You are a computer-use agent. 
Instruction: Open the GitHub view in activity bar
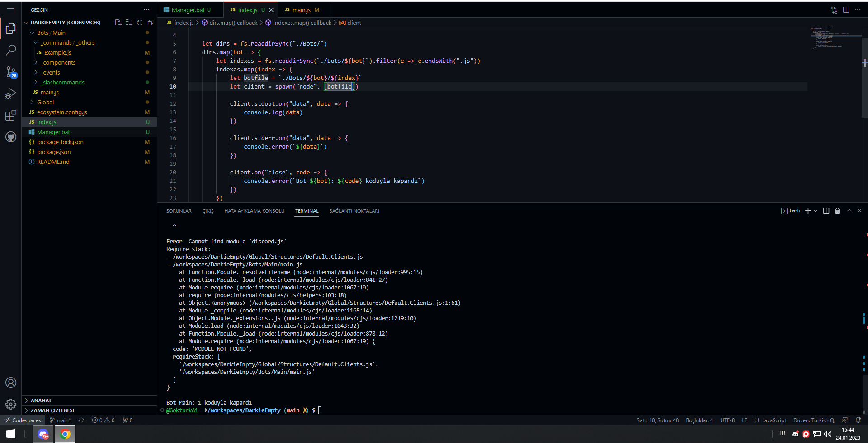click(11, 137)
